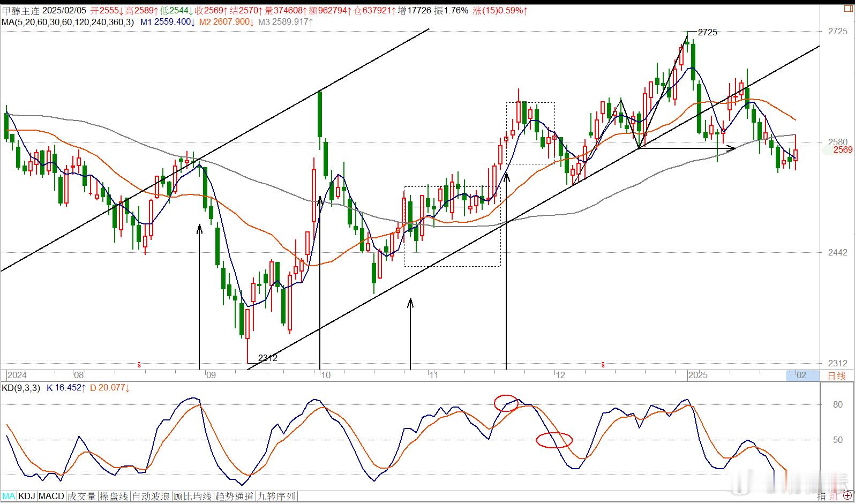Click the 结2570 settlement value
Screen dimensions: 855x504
click(246, 10)
